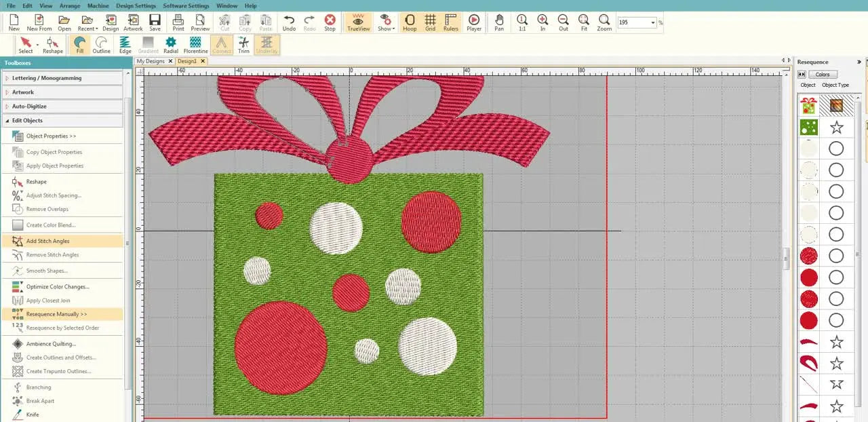This screenshot has height=422, width=868.
Task: Open the Design Settings menu
Action: click(136, 5)
